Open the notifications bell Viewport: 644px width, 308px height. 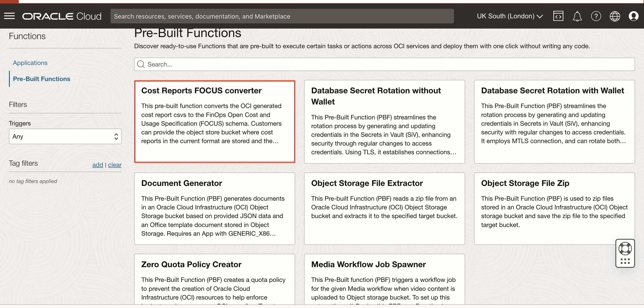pyautogui.click(x=577, y=16)
